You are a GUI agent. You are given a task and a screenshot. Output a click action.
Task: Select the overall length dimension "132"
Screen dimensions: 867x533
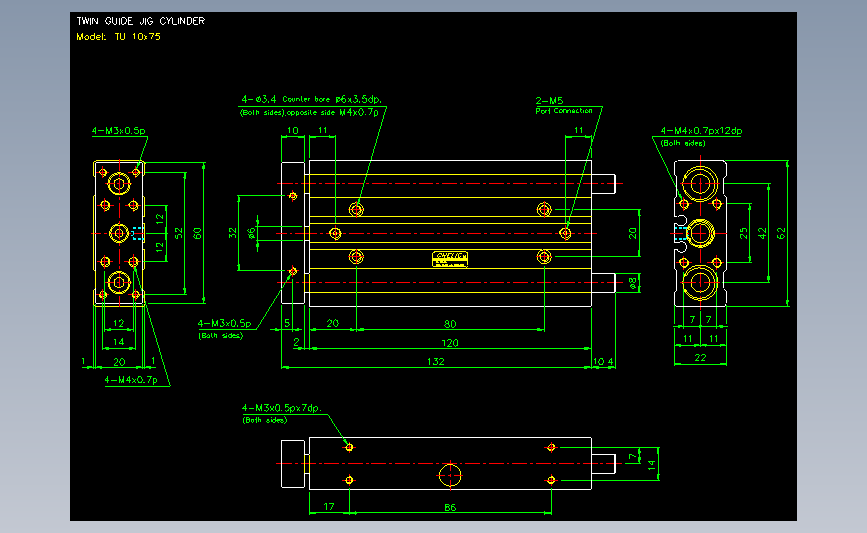[436, 362]
